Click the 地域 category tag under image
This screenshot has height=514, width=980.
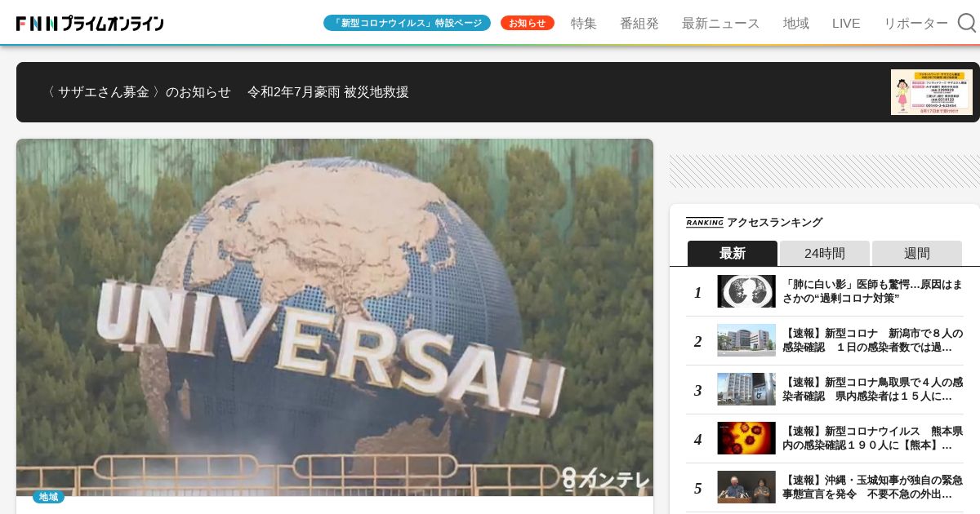coord(48,497)
